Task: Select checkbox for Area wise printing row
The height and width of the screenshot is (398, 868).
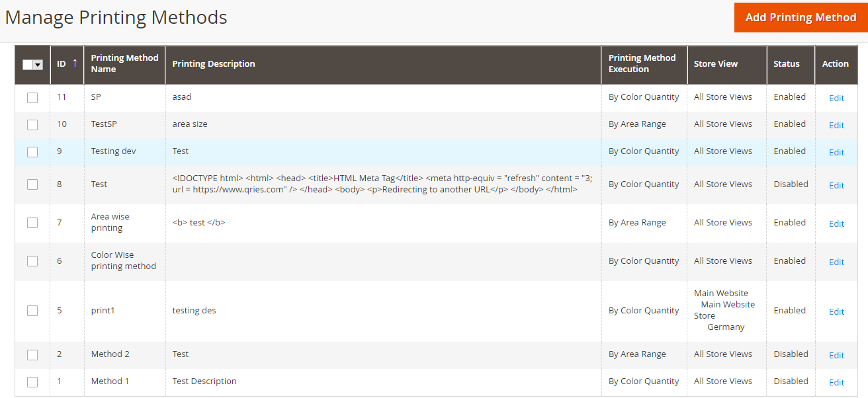Action: click(32, 223)
